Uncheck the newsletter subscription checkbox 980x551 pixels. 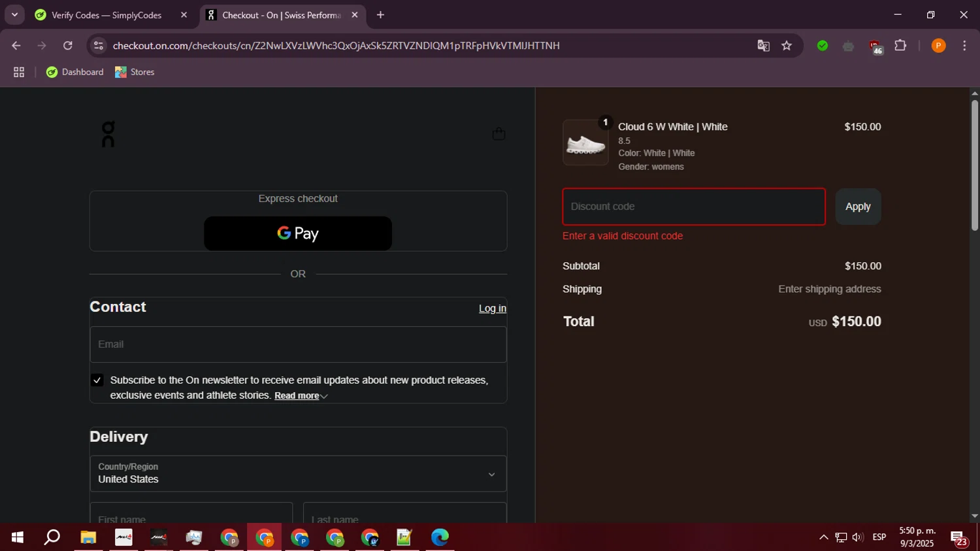(x=97, y=380)
